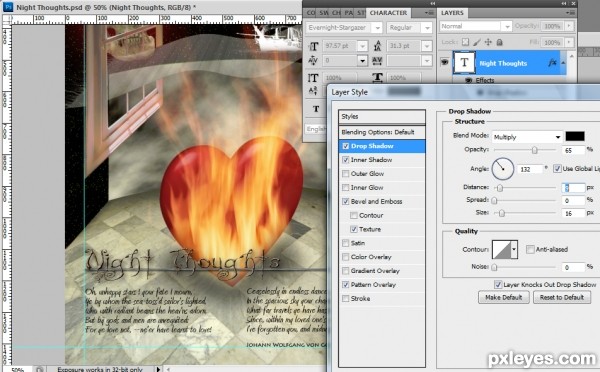Image resolution: width=600 pixels, height=372 pixels.
Task: Enable the Stroke checkbox
Action: (x=346, y=299)
